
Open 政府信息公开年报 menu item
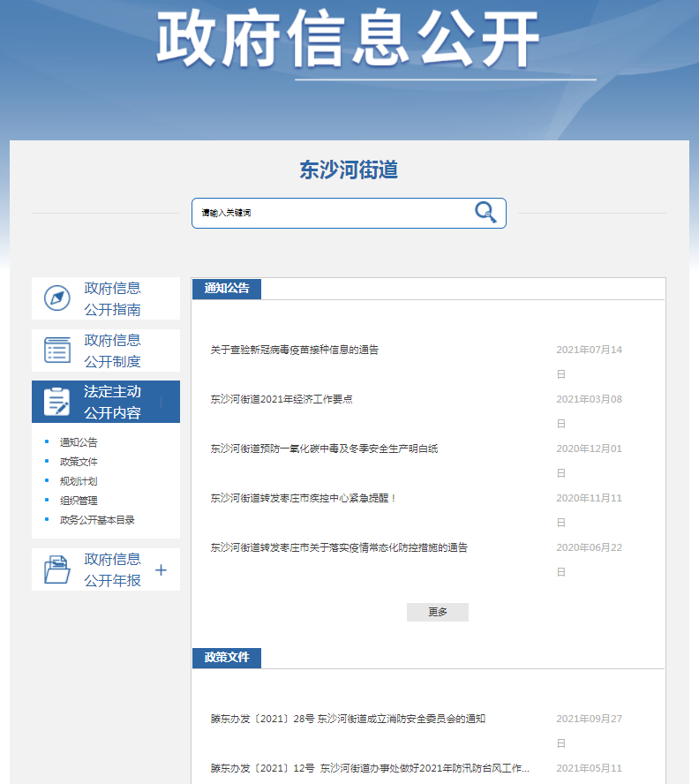click(x=106, y=569)
